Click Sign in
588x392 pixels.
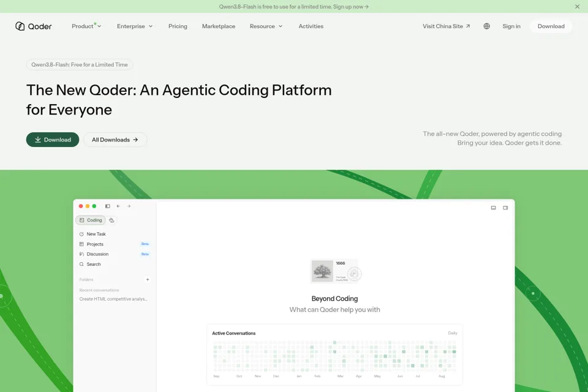(x=511, y=26)
